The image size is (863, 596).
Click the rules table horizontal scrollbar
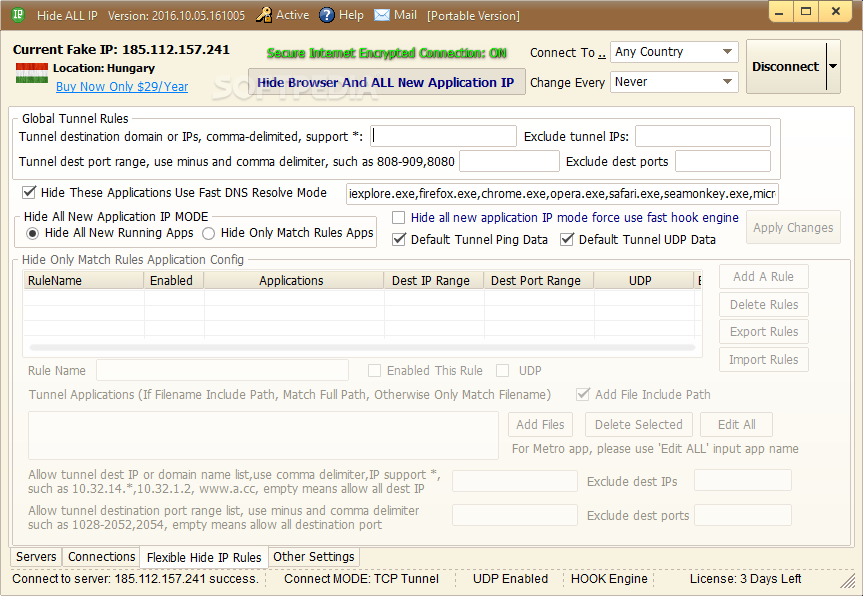[362, 347]
